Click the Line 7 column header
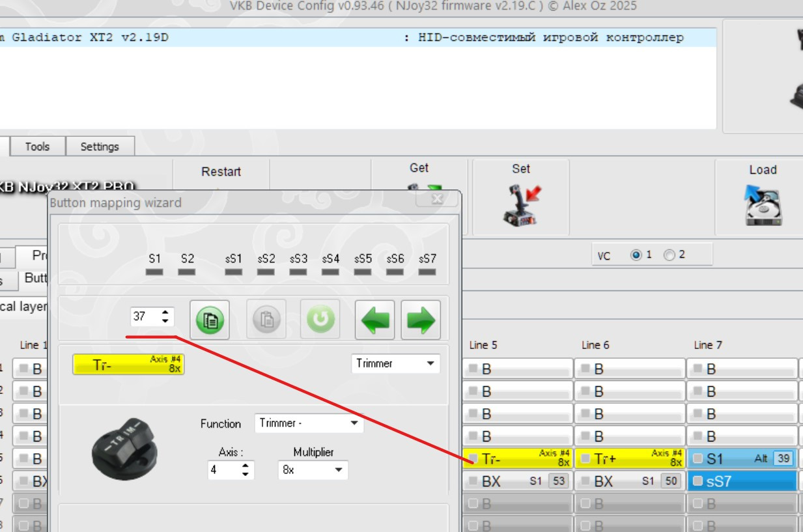Image resolution: width=803 pixels, height=532 pixels. tap(708, 345)
